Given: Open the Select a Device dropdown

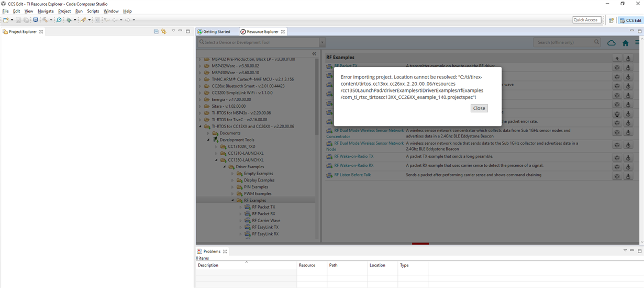Looking at the screenshot, I should 322,42.
